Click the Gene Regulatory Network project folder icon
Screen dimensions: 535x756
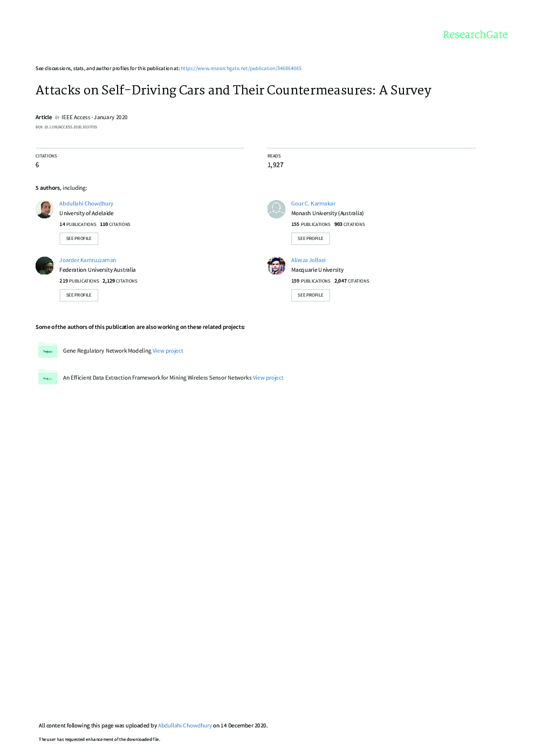pyautogui.click(x=47, y=350)
